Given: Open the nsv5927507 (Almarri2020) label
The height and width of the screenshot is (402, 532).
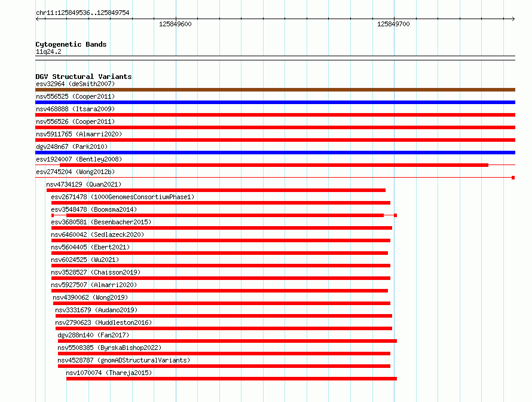Looking at the screenshot, I should [x=94, y=285].
